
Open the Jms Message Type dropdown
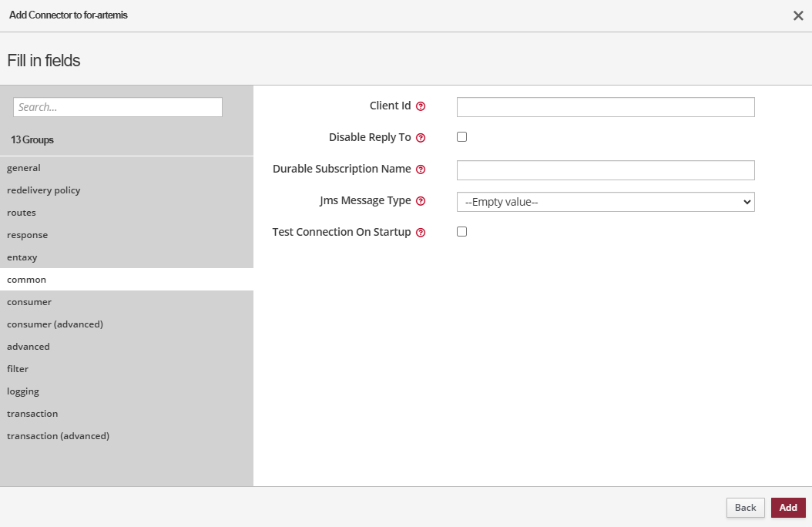[x=606, y=202]
